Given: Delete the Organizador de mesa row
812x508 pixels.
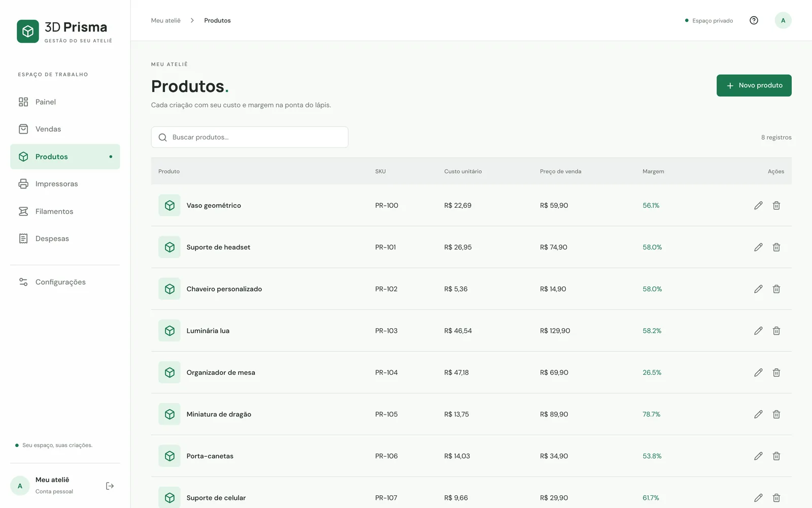Looking at the screenshot, I should 776,372.
